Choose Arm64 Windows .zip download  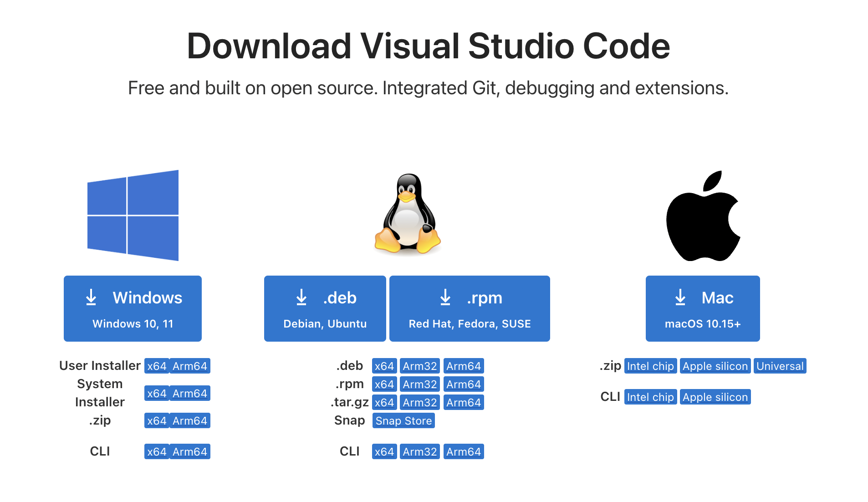(x=190, y=421)
